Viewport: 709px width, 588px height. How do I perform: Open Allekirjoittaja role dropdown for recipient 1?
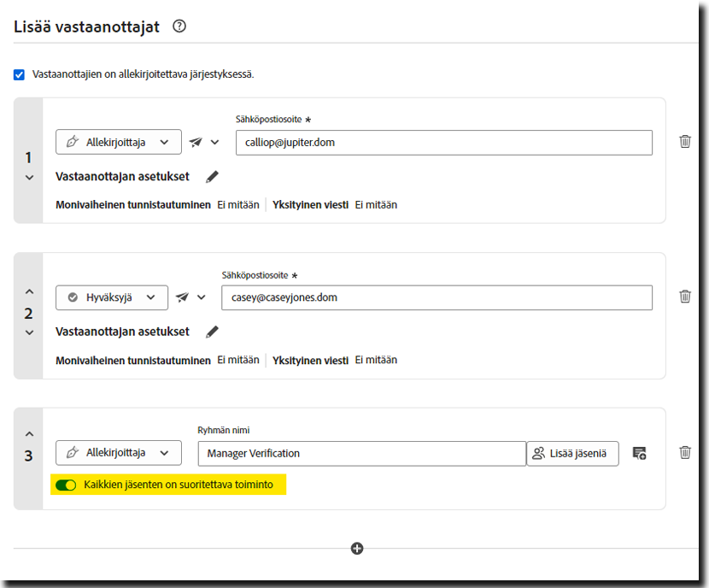(x=119, y=143)
